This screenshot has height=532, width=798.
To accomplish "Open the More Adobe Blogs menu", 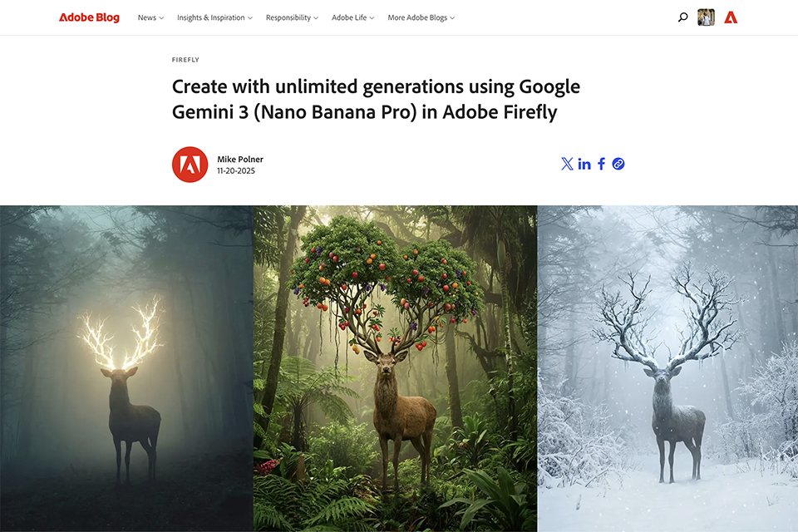I will point(421,17).
